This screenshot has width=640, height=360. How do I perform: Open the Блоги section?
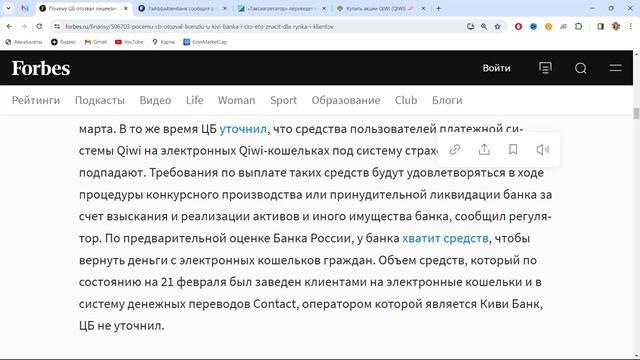pos(447,100)
